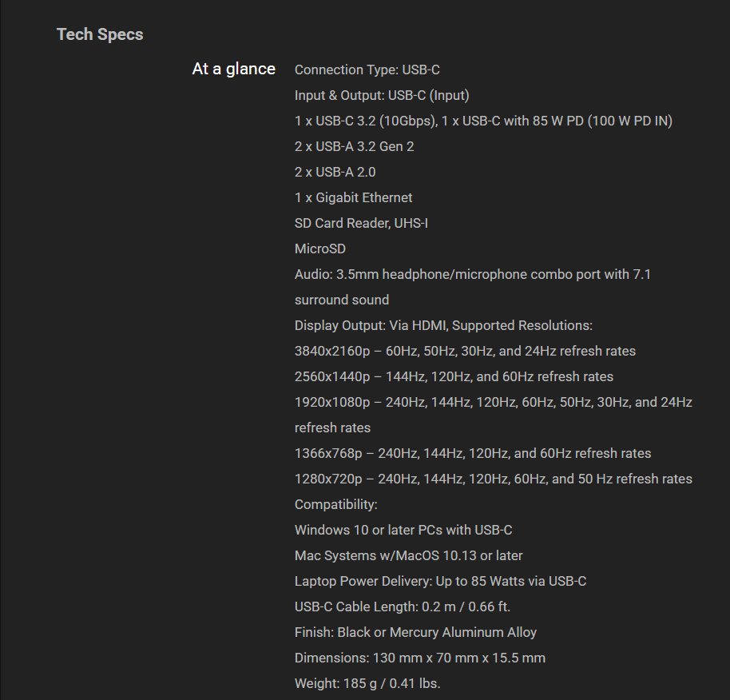
Task: Click the 1366x768p refresh rates line
Action: tap(473, 454)
